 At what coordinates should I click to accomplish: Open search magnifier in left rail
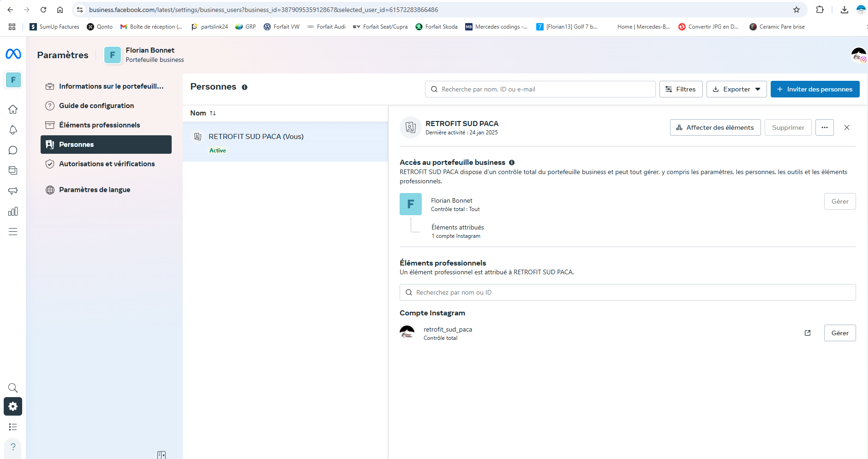coord(13,387)
